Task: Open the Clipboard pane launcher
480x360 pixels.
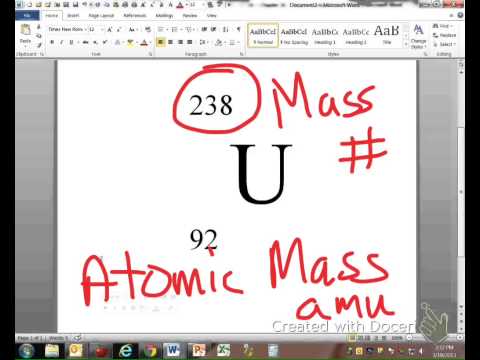Action: tap(42, 54)
